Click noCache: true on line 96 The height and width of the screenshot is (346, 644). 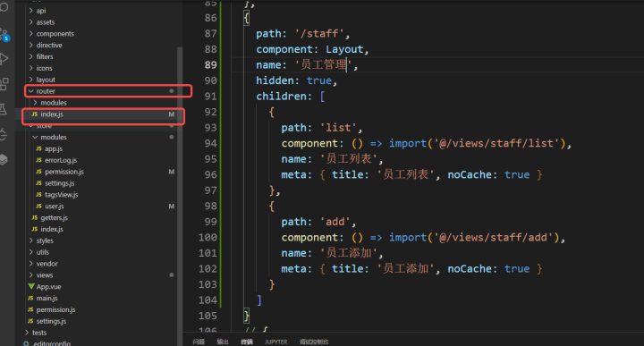click(488, 174)
